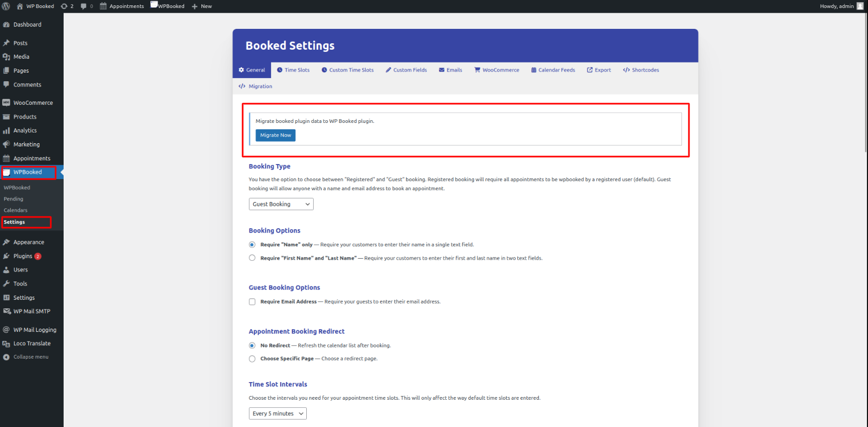Image resolution: width=868 pixels, height=427 pixels.
Task: Click the WP Mail Logging at-sign icon
Action: [6, 330]
